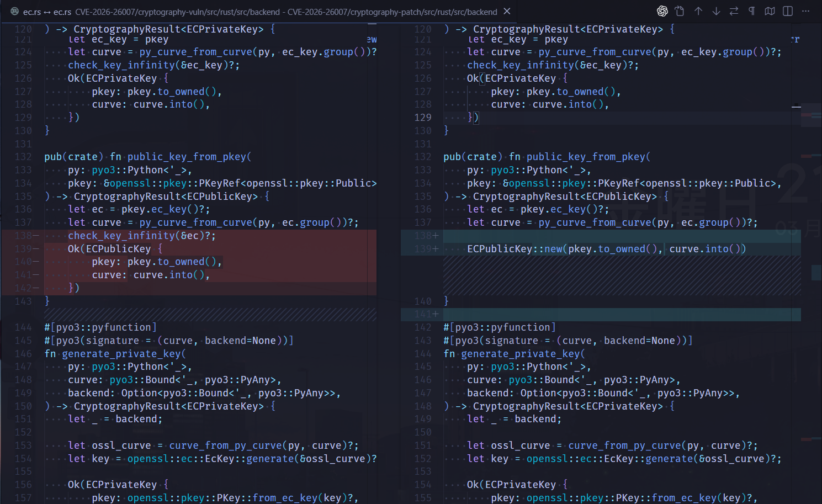
Task: Open the More Actions ellipsis menu
Action: (805, 11)
